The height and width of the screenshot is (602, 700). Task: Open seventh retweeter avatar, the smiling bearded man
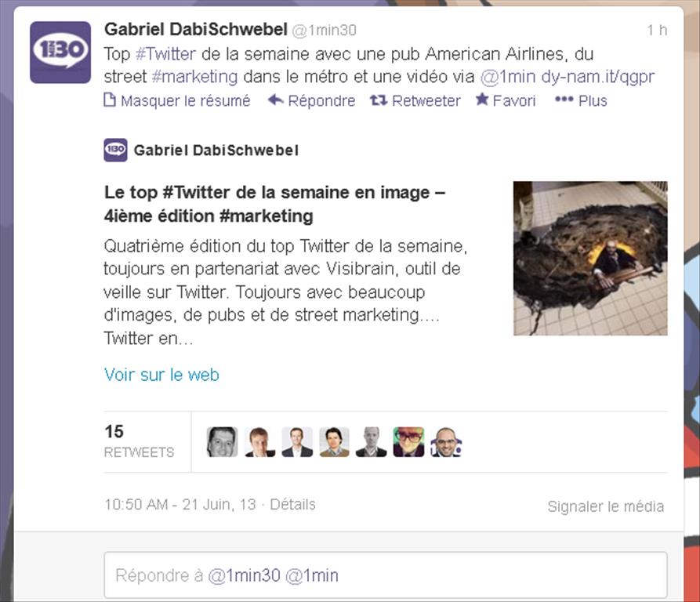pos(446,442)
